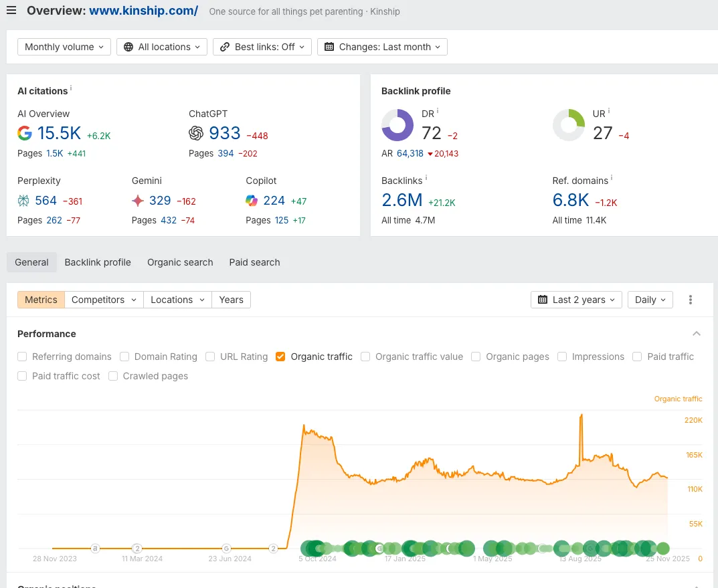Select the General tab

(x=31, y=262)
